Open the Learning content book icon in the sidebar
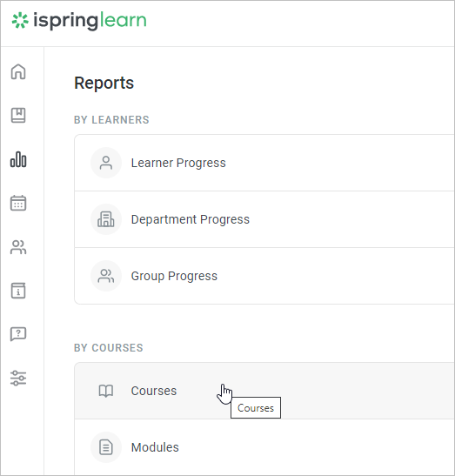 [x=18, y=116]
